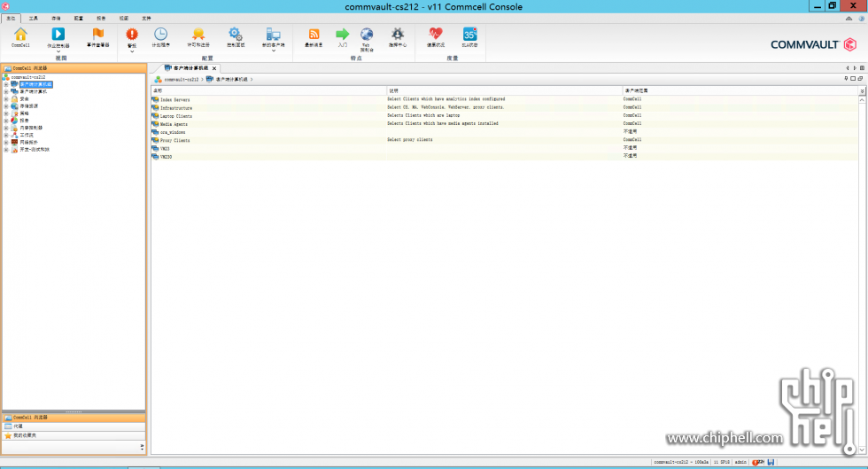Screen dimensions: 868x469
Task: Expand the storage resources tree node
Action: 6,106
